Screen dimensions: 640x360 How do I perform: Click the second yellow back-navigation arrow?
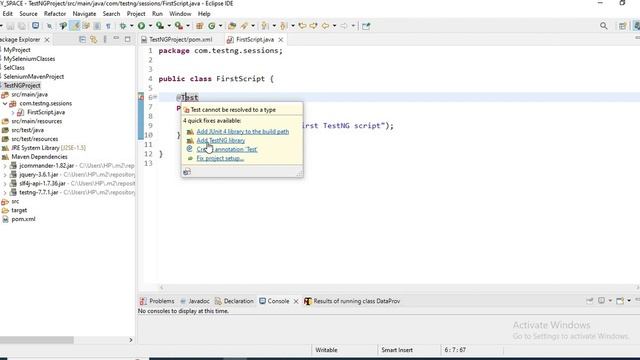click(313, 26)
